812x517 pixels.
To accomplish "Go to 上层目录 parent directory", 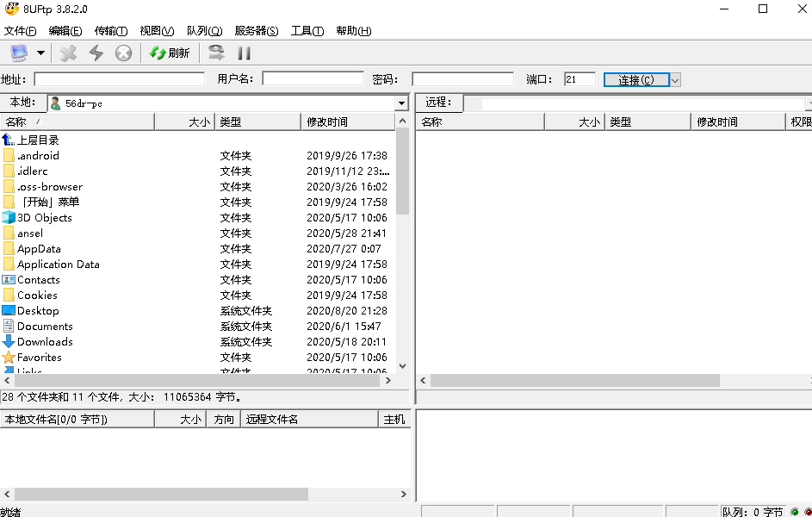I will (x=38, y=140).
